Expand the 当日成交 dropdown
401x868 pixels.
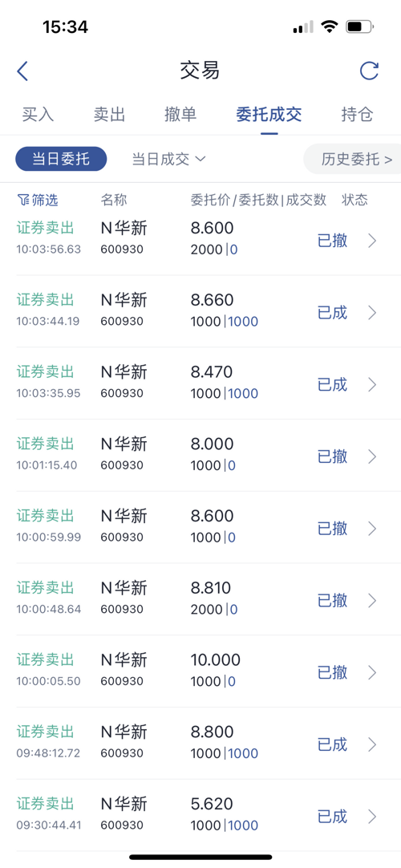[168, 160]
